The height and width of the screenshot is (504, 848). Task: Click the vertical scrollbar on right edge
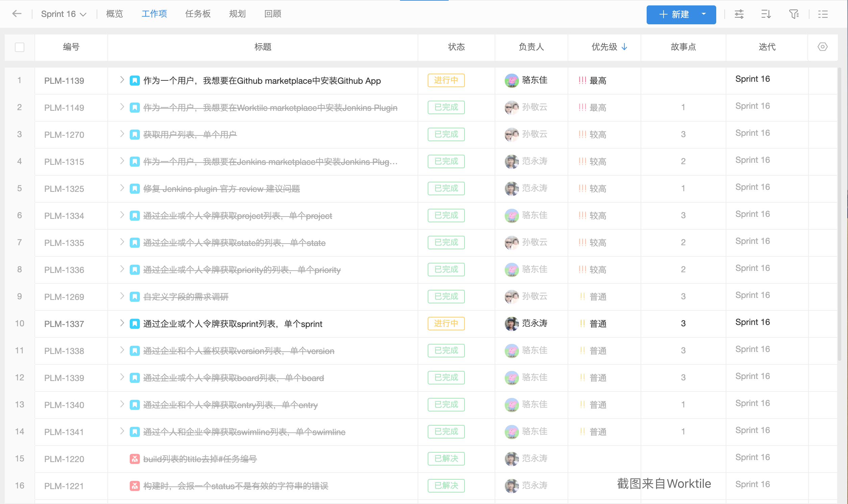[x=839, y=214]
